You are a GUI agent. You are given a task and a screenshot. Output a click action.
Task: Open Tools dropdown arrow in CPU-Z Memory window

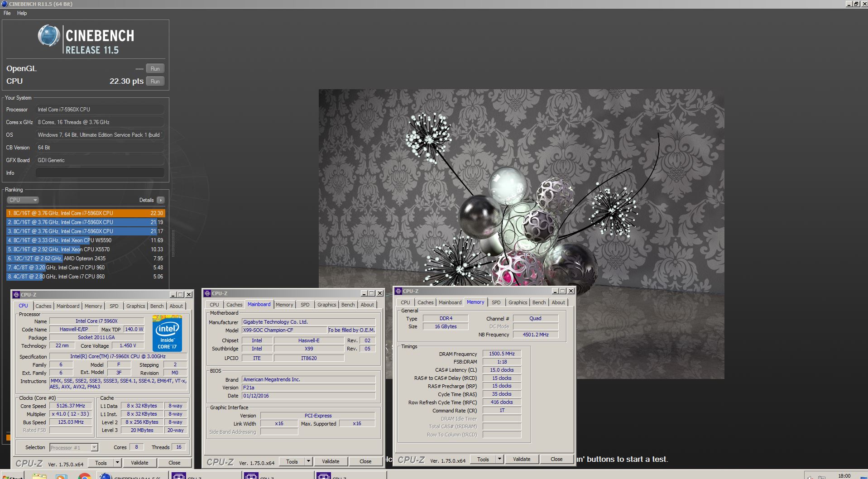click(499, 459)
